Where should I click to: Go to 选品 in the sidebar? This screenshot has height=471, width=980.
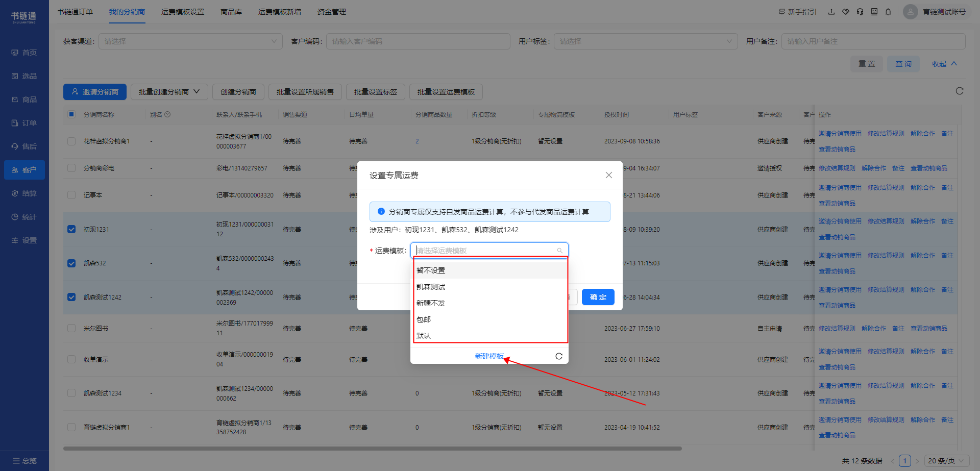click(x=24, y=76)
